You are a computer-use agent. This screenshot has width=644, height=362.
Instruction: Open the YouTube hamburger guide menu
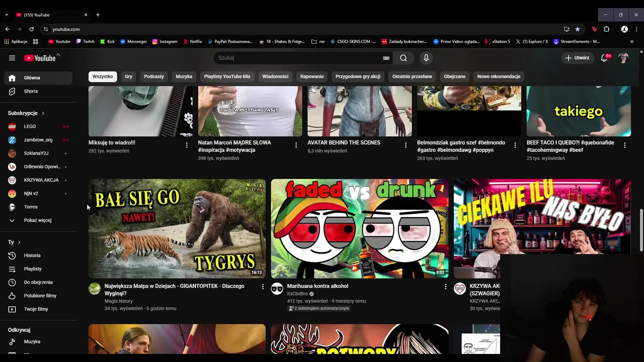(12, 58)
